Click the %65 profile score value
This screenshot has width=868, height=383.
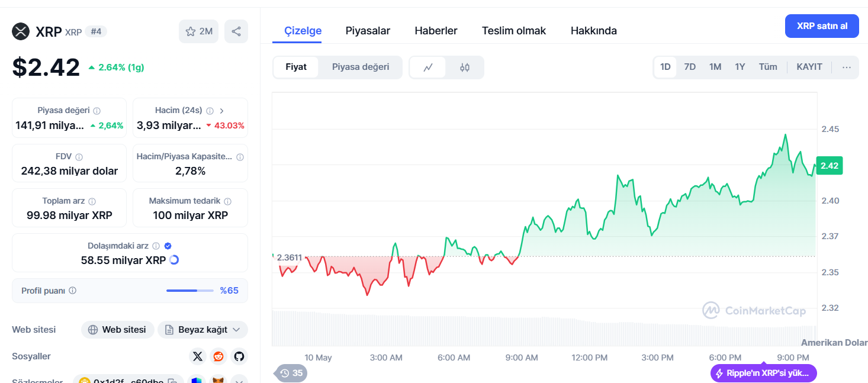point(229,291)
